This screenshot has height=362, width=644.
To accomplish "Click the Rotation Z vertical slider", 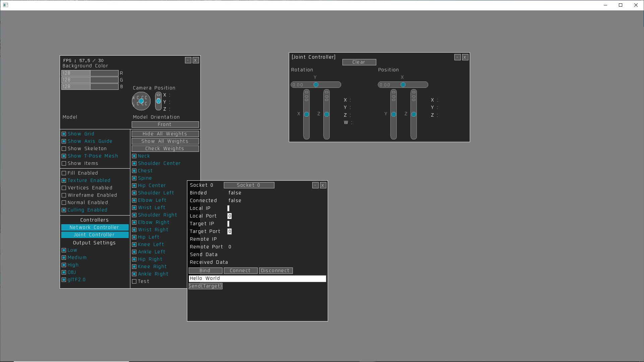I will click(x=327, y=114).
